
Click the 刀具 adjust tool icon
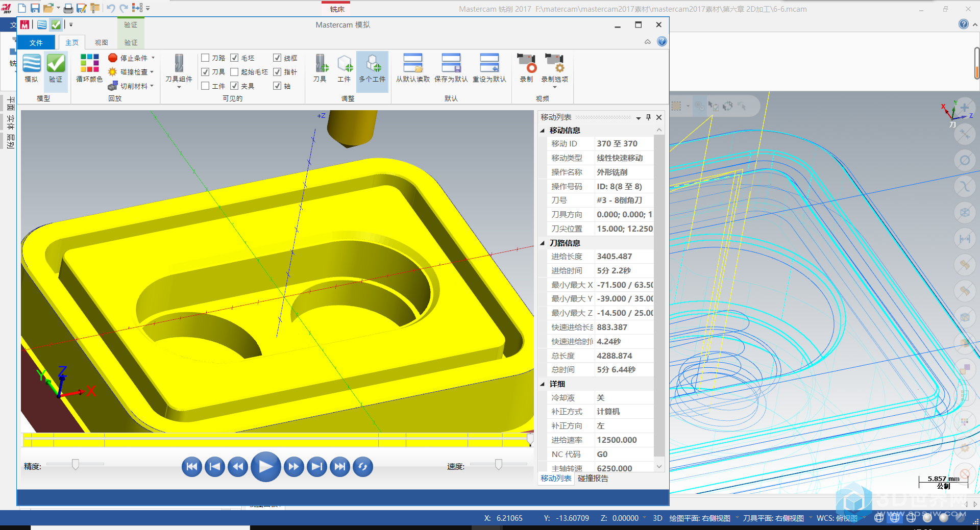[x=320, y=68]
